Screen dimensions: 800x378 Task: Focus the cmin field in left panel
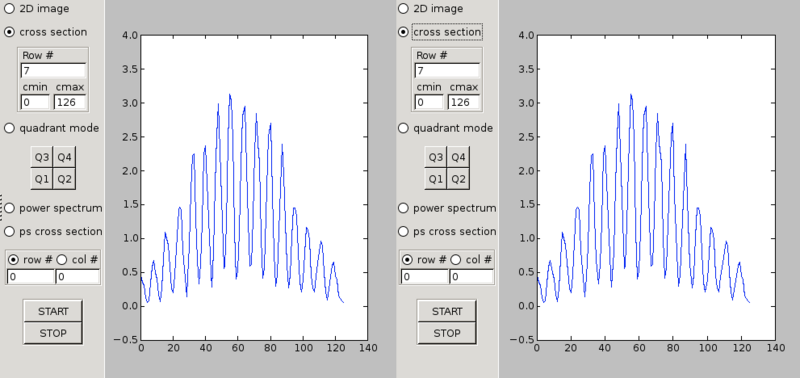click(35, 102)
